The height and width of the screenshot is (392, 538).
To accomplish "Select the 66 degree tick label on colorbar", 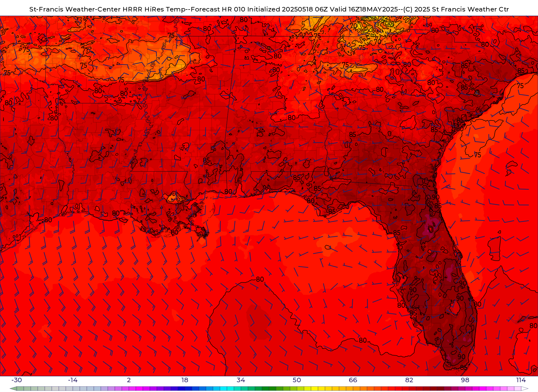I will click(353, 380).
